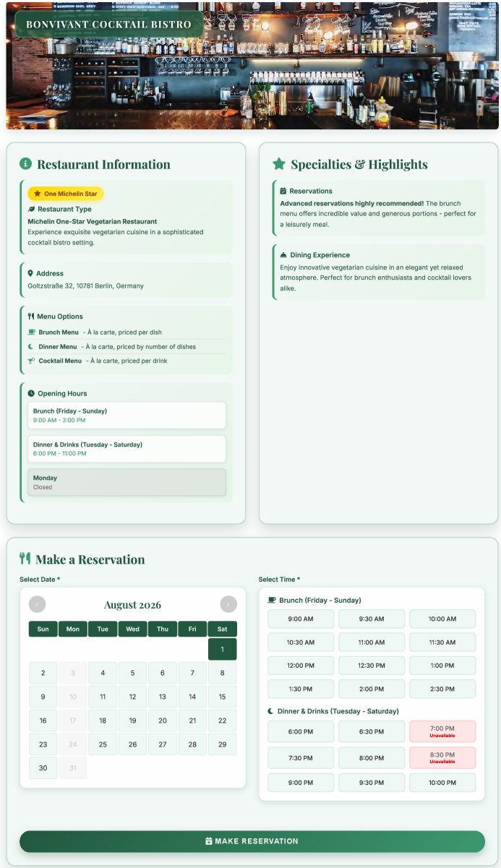Go to previous month in calendar
The image size is (501, 868).
click(x=37, y=604)
